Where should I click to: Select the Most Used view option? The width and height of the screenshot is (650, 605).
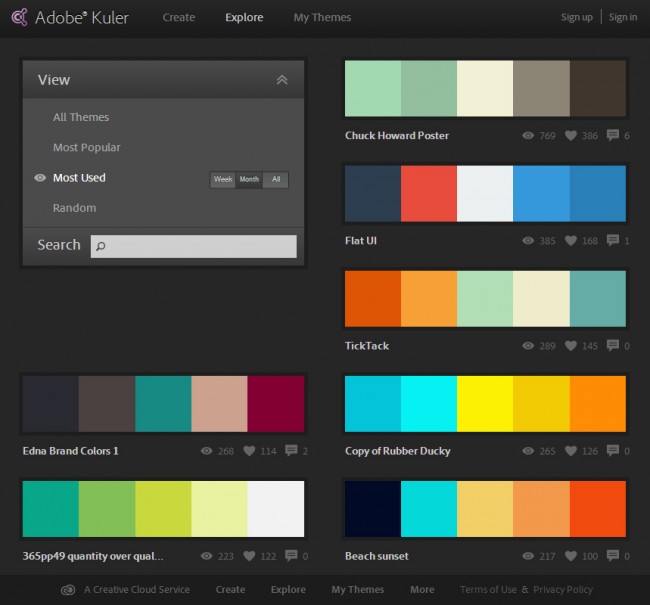[79, 178]
